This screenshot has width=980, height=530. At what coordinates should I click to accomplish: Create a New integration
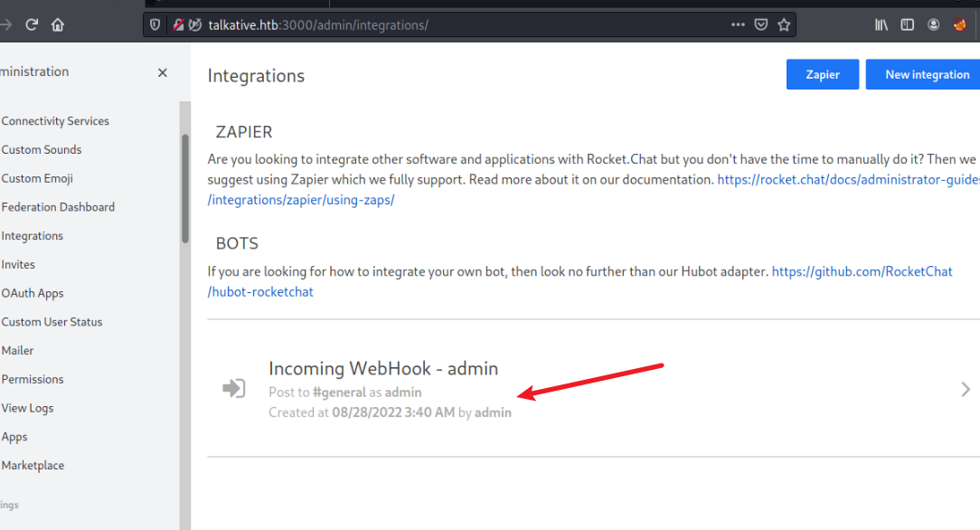click(x=924, y=74)
